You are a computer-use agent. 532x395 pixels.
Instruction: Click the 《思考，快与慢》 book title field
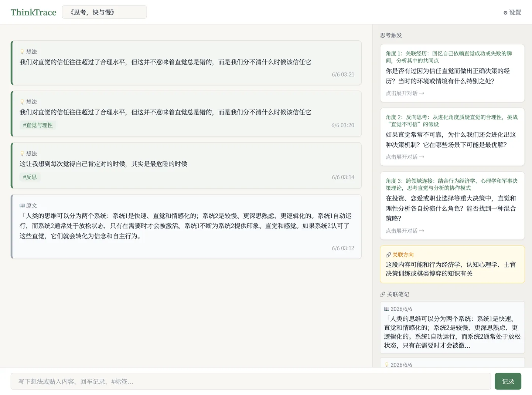pyautogui.click(x=104, y=12)
